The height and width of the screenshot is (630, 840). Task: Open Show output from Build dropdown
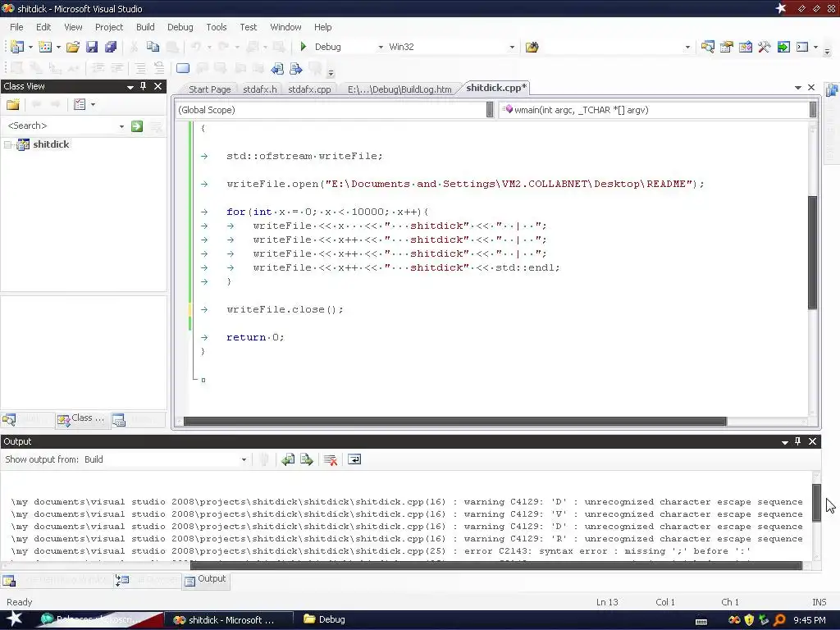click(244, 459)
